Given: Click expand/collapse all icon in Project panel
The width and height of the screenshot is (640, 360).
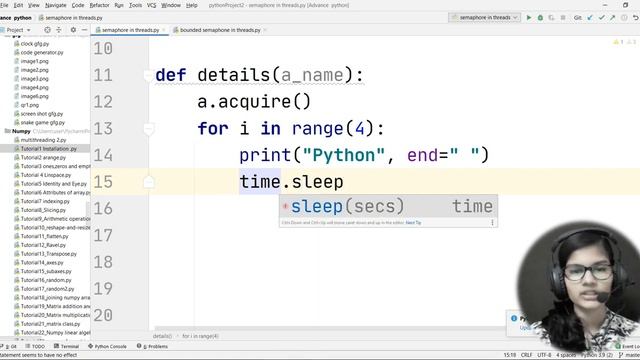Looking at the screenshot, I should click(59, 30).
